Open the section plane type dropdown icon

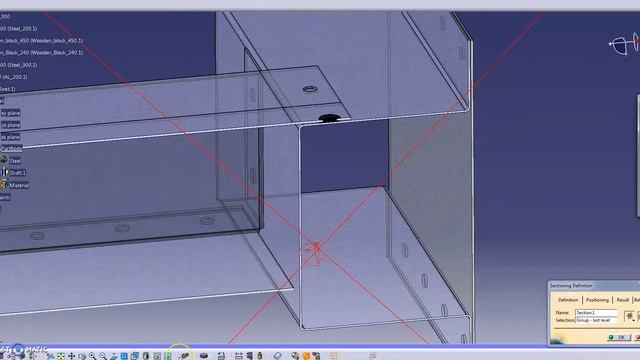click(x=629, y=316)
